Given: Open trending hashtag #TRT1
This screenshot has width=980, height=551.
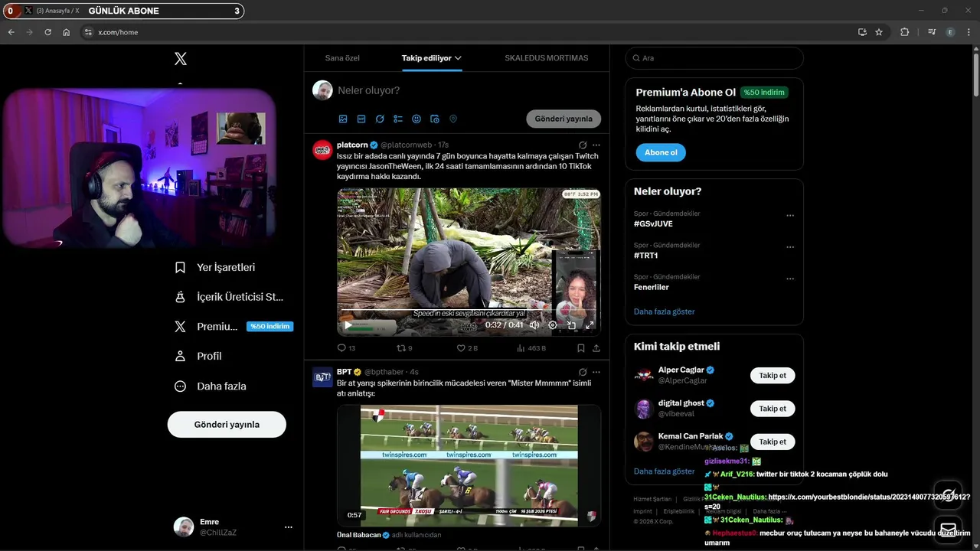Looking at the screenshot, I should click(x=646, y=256).
